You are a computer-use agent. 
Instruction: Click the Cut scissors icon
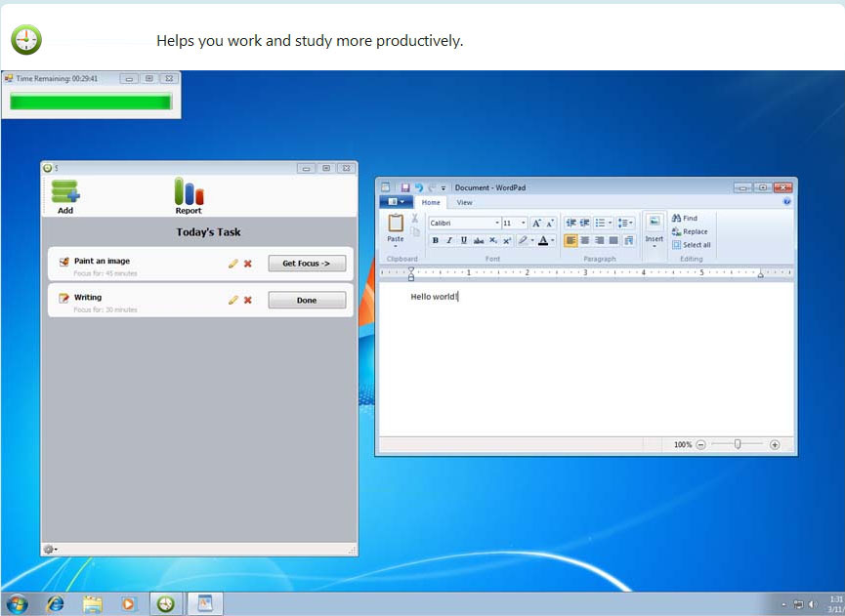[x=415, y=218]
